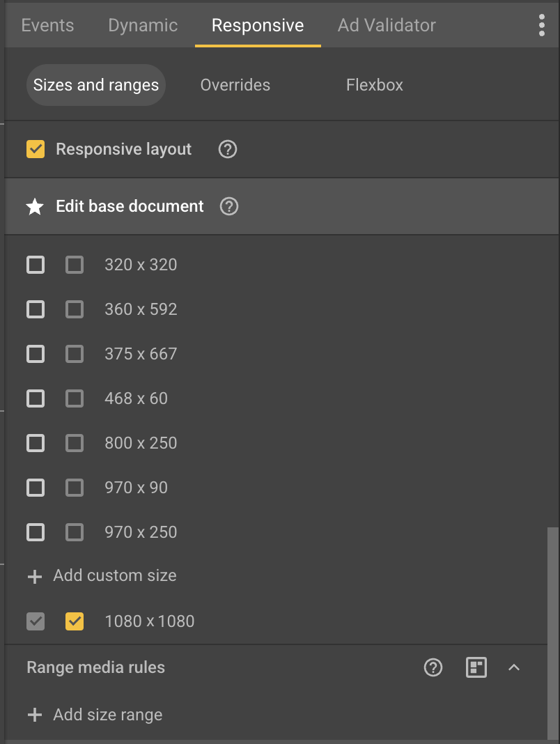Enable the checkbox for 468 x 60
The height and width of the screenshot is (744, 560).
(x=36, y=398)
